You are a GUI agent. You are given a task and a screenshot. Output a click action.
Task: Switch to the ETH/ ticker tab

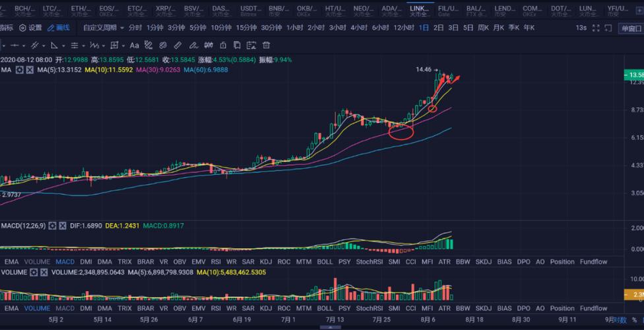point(81,11)
